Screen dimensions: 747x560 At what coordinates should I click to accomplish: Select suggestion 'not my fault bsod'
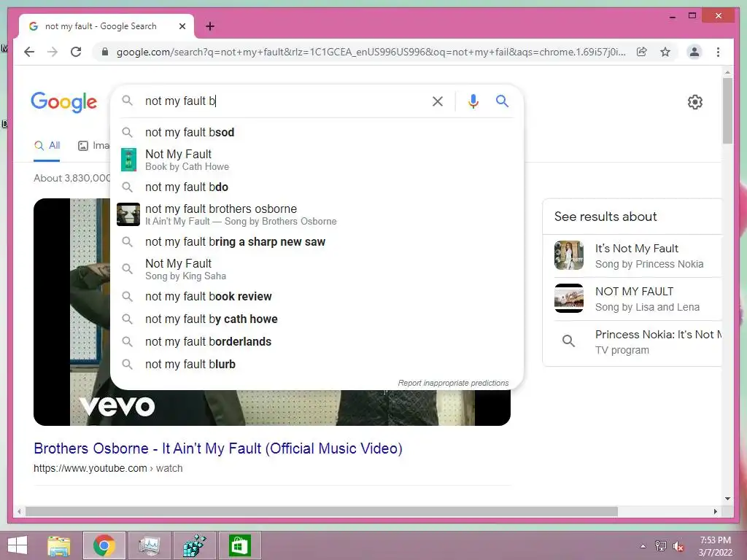click(x=317, y=133)
